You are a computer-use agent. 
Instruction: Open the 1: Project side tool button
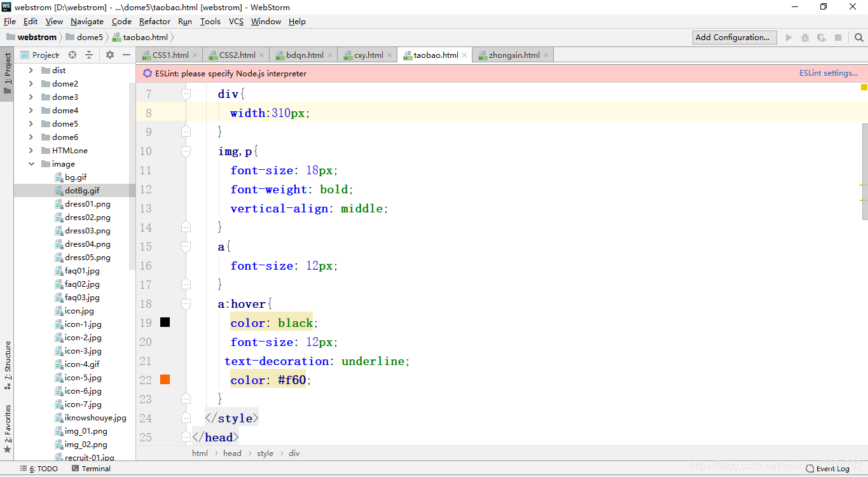click(x=7, y=73)
